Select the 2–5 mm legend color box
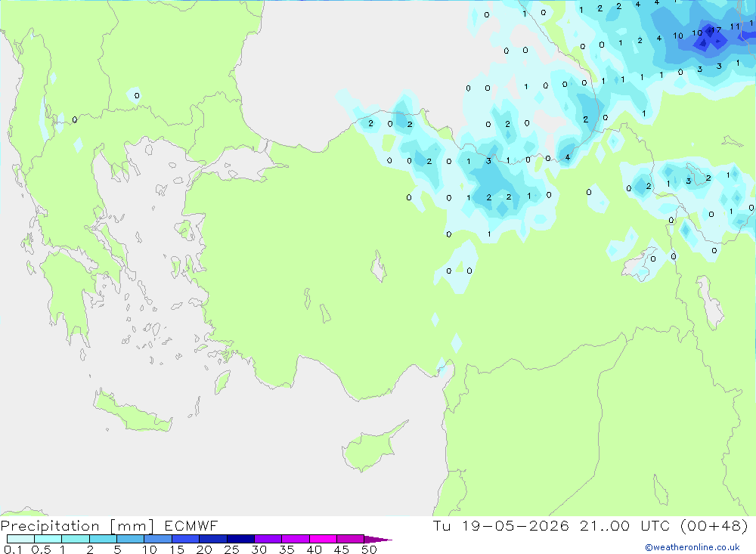This screenshot has width=756, height=554. [103, 539]
